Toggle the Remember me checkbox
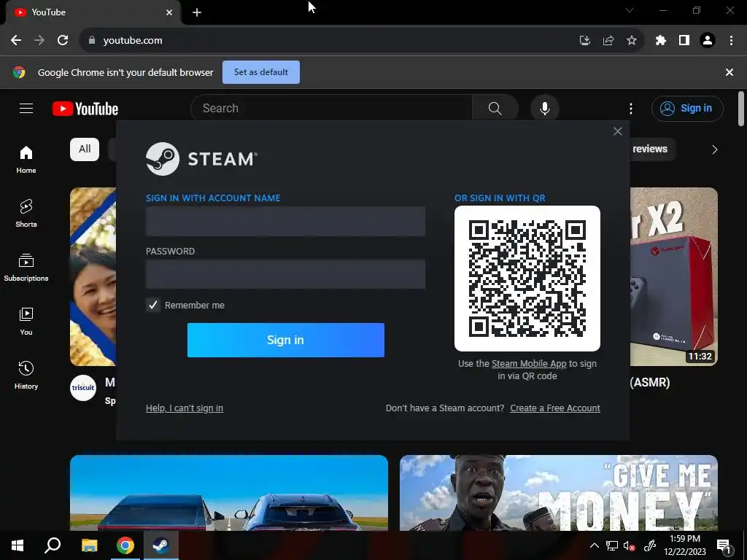The image size is (747, 560). [153, 306]
